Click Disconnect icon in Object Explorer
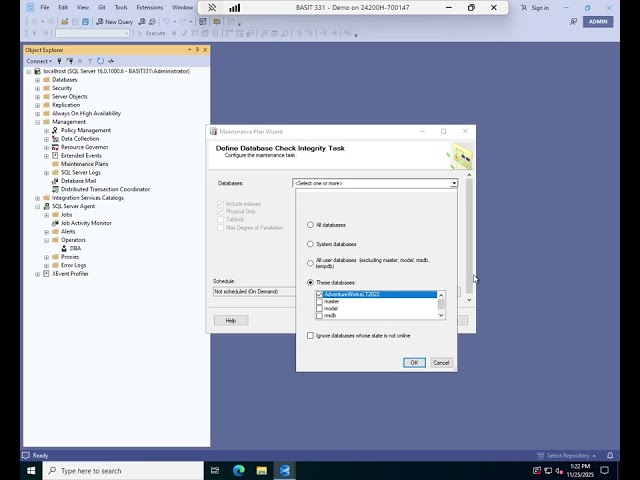 [x=70, y=61]
